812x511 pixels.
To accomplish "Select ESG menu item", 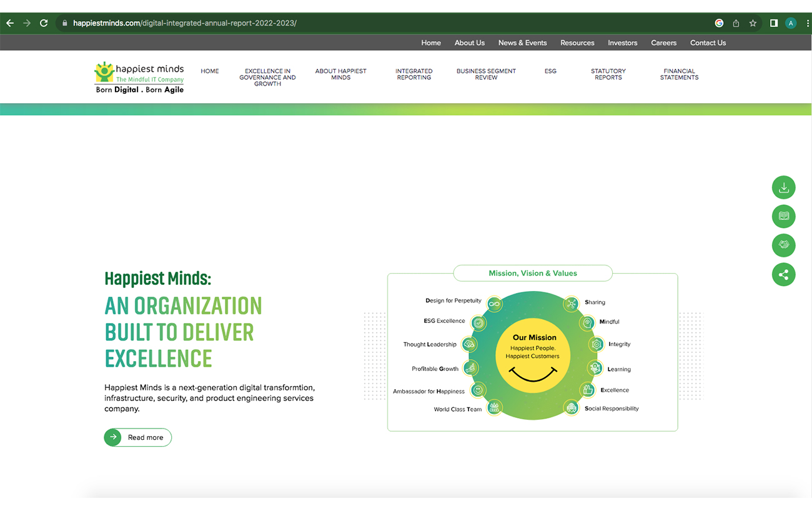I will [x=550, y=71].
